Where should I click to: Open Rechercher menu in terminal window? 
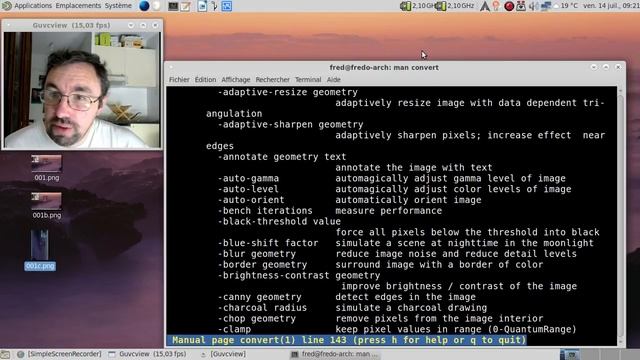click(x=272, y=80)
